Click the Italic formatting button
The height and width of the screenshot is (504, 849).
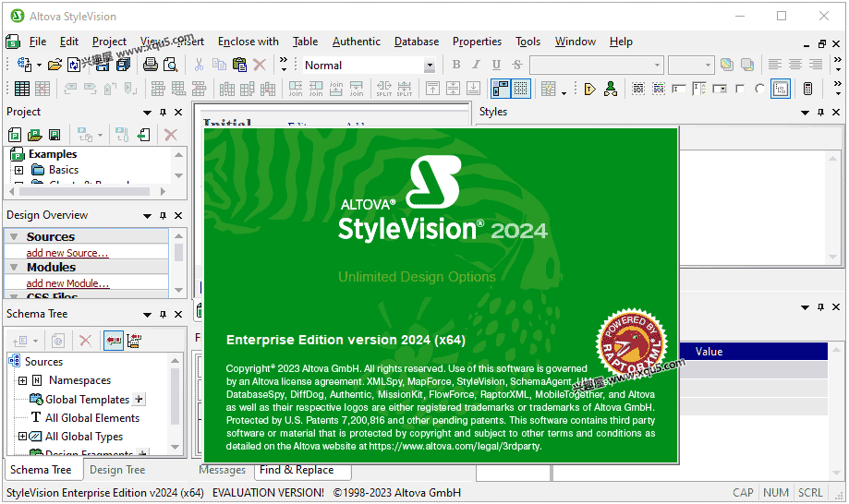476,65
